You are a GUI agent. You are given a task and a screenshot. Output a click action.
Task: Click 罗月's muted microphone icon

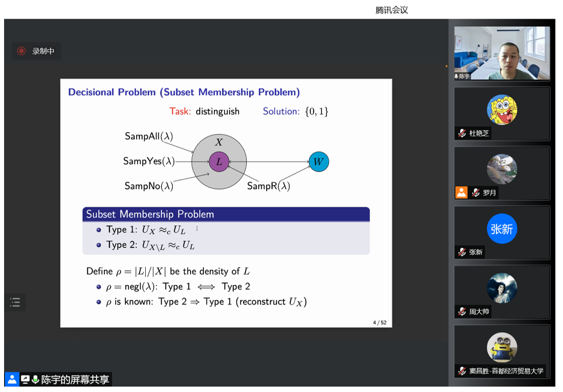475,193
